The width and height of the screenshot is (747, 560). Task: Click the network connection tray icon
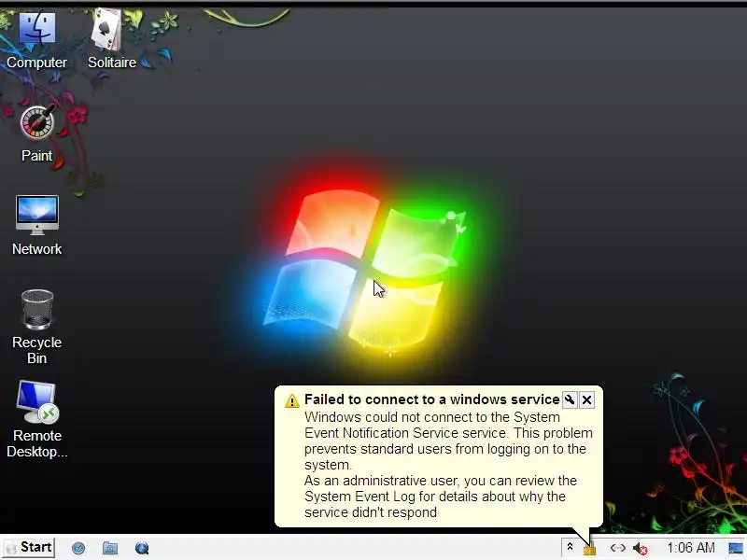point(617,548)
